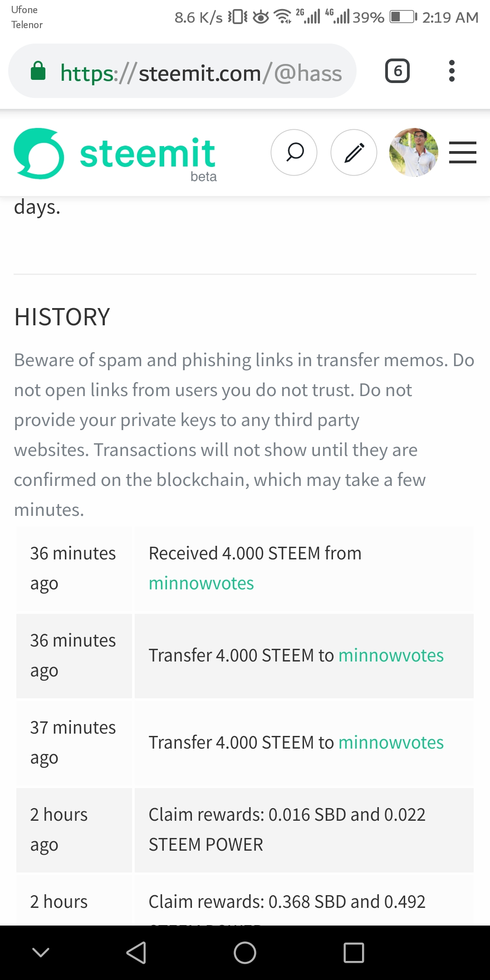
Task: Tap the pencil compose post icon
Action: tap(354, 152)
